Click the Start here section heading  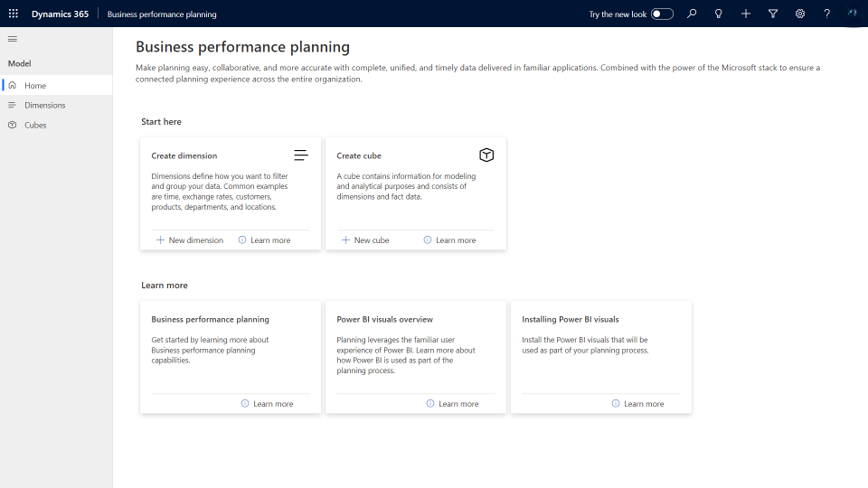tap(161, 122)
